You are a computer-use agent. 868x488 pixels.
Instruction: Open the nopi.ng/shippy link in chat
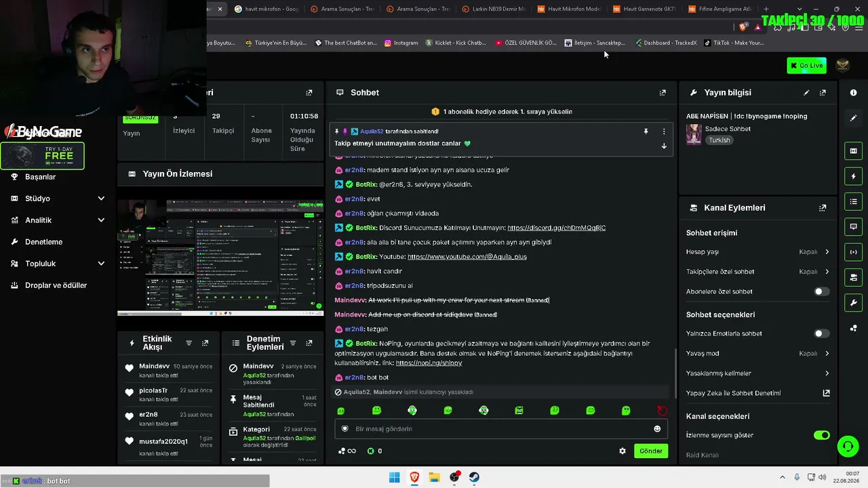pyautogui.click(x=429, y=363)
